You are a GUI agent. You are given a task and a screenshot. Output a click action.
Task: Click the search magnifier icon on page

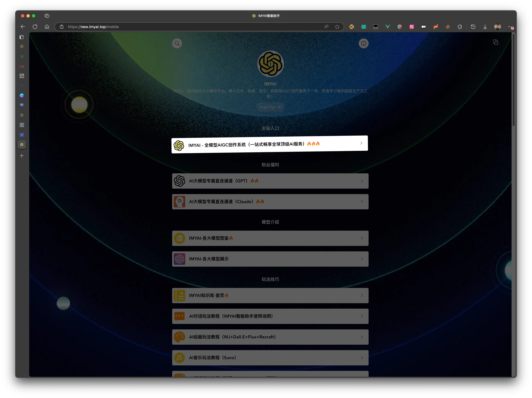click(177, 44)
